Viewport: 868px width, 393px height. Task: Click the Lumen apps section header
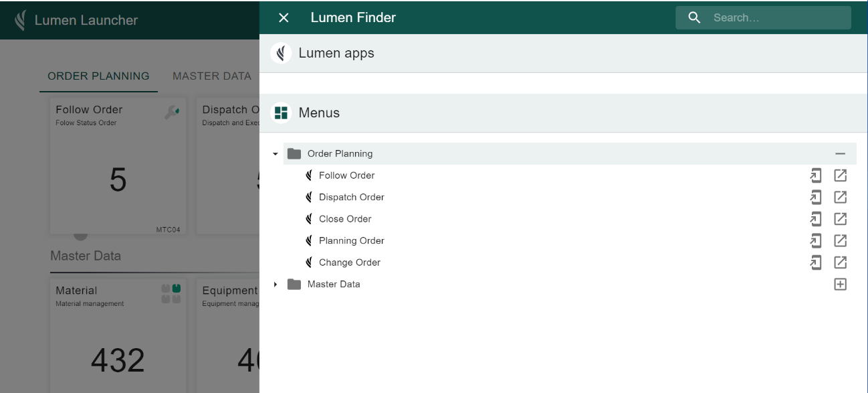(564, 54)
